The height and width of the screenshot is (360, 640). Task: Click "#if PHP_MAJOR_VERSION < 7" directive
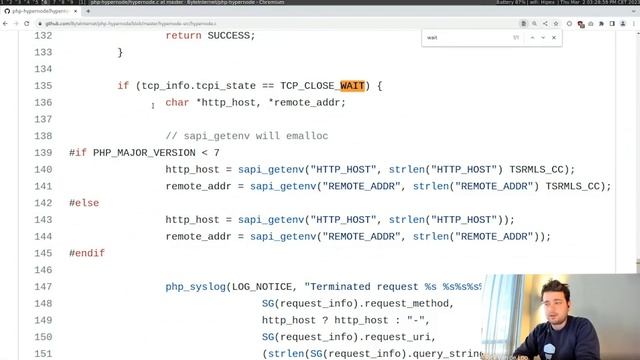pos(144,153)
